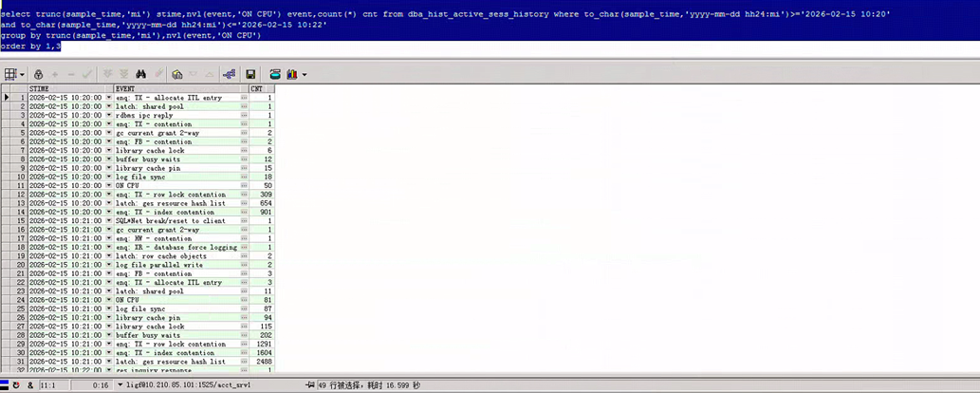Image resolution: width=980 pixels, height=393 pixels.
Task: Click the padlock edit data icon
Action: [x=38, y=74]
